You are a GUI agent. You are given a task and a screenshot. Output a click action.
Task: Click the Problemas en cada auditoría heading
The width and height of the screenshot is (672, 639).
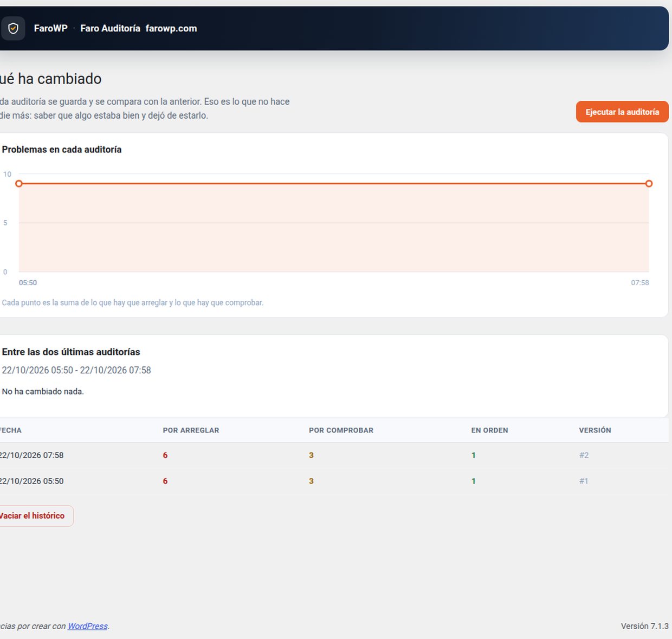[62, 150]
